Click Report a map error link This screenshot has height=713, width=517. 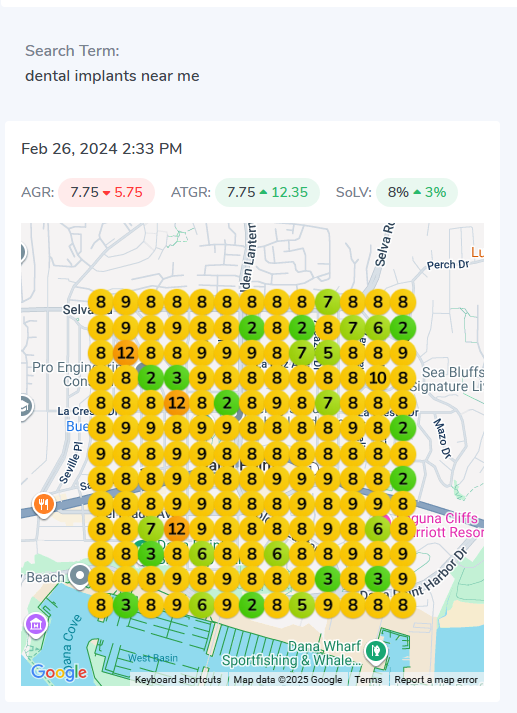[436, 679]
